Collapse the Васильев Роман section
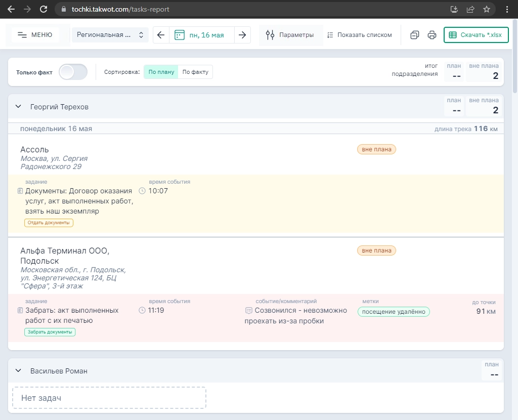Screen dimensions: 518x420 [x=18, y=371]
